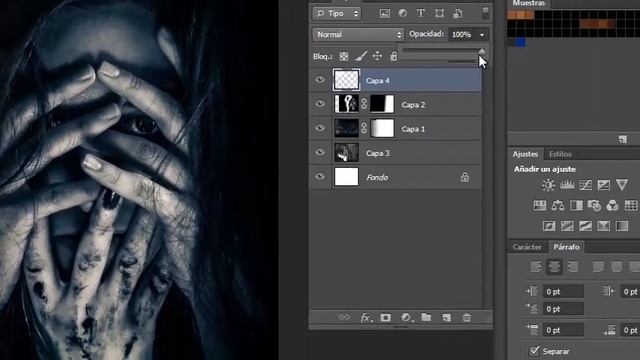Add a Brightness/Contrast adjustment
640x360 pixels.
pos(548,185)
